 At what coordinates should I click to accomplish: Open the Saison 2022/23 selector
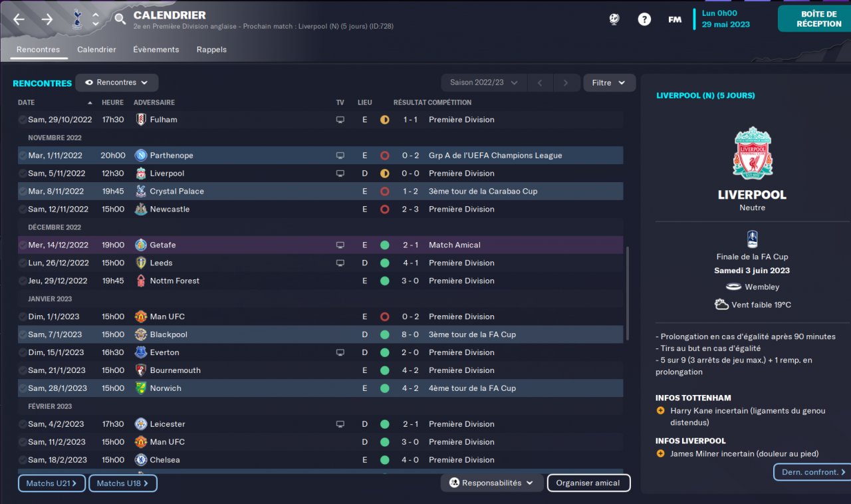[483, 82]
